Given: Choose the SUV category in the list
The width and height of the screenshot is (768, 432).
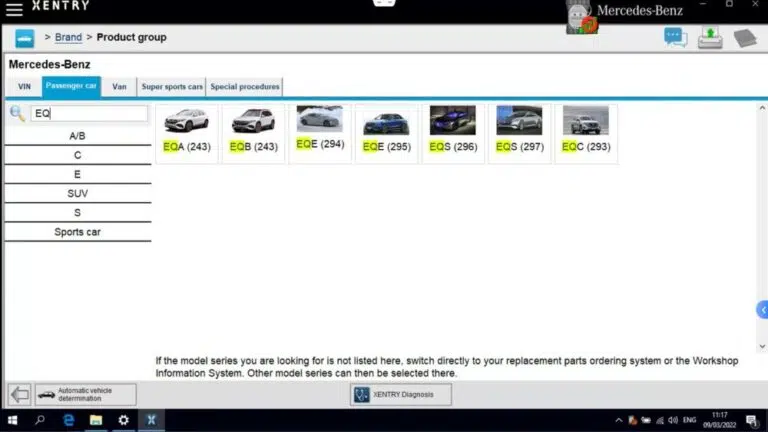Looking at the screenshot, I should (78, 193).
